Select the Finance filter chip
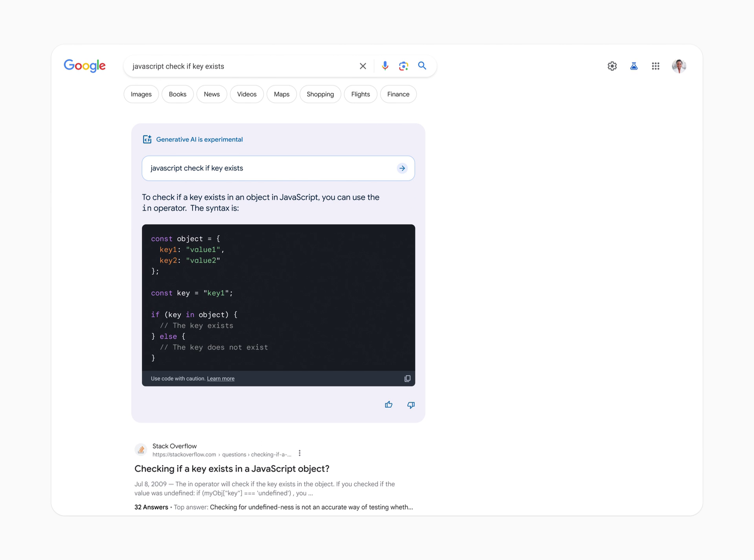Viewport: 754px width, 560px height. [x=398, y=94]
